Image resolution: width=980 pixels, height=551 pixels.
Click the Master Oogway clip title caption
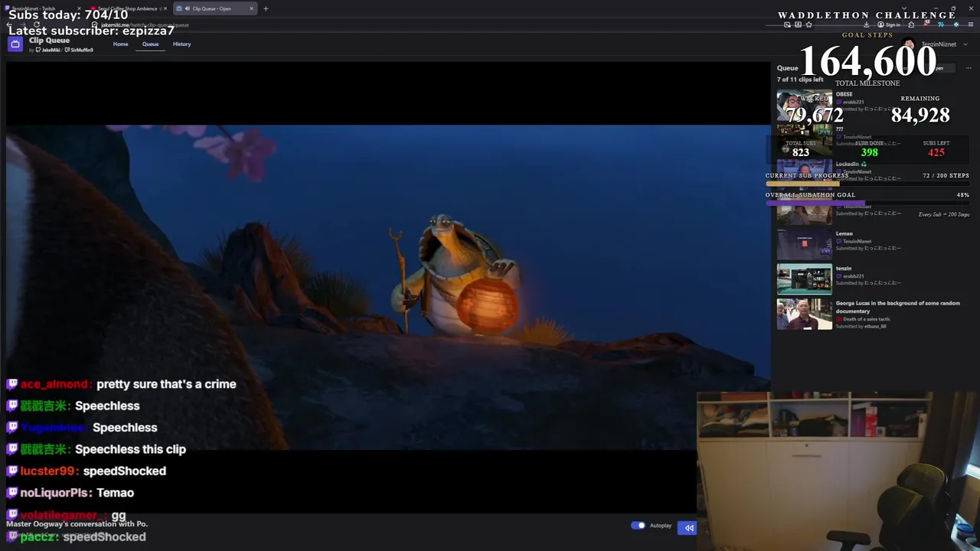[x=77, y=524]
